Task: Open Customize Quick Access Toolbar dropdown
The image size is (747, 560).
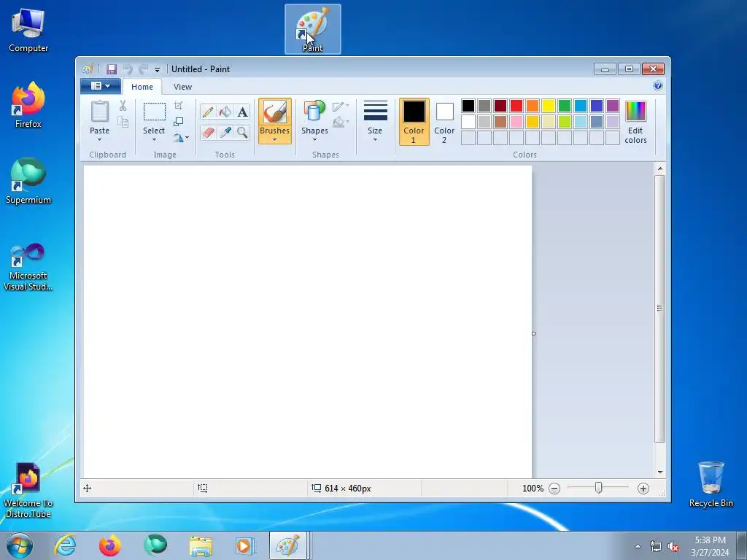Action: [x=158, y=69]
